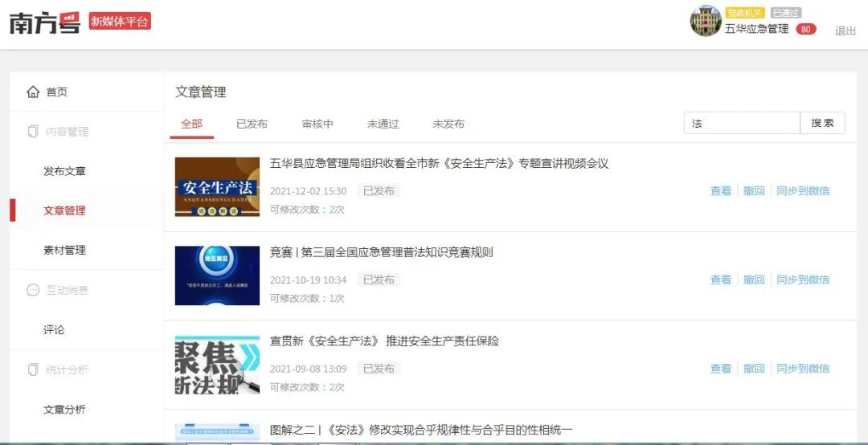Click the 已发布 status tag dated 2021-12-02
The width and height of the screenshot is (868, 445).
coord(378,191)
